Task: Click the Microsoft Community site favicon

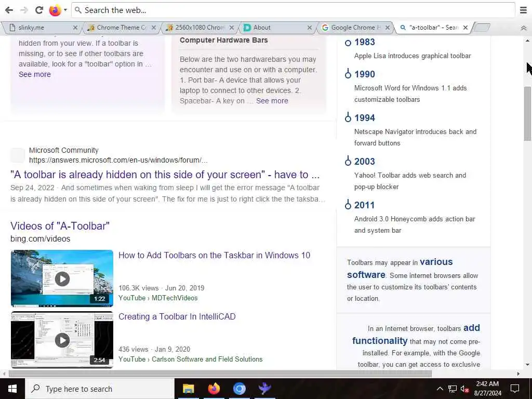Action: [x=17, y=155]
